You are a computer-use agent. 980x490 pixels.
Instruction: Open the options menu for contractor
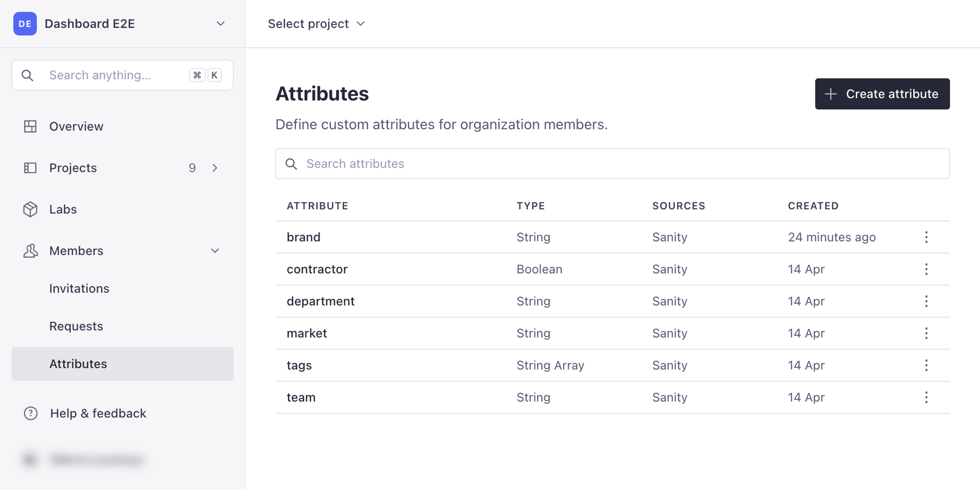pos(926,269)
